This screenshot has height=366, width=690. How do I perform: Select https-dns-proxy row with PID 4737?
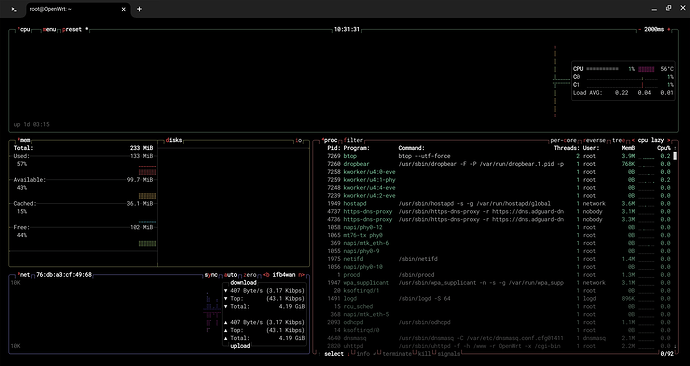[497, 212]
